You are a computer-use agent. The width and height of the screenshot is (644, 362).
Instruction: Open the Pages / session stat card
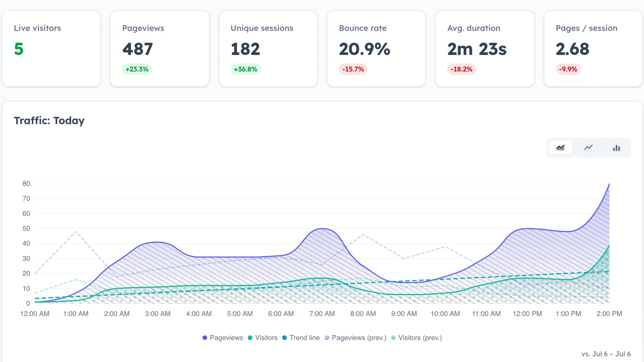pyautogui.click(x=593, y=49)
